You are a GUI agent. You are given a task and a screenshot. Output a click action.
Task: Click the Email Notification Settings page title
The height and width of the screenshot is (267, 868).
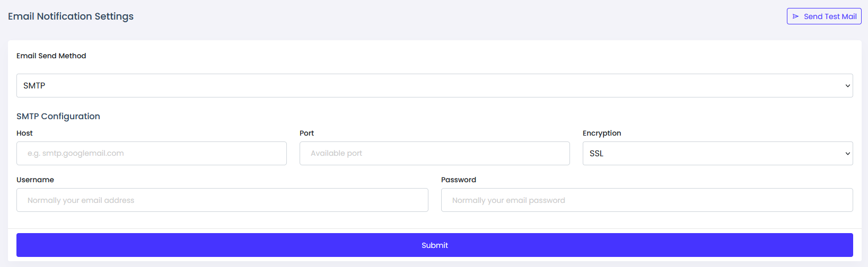(71, 16)
